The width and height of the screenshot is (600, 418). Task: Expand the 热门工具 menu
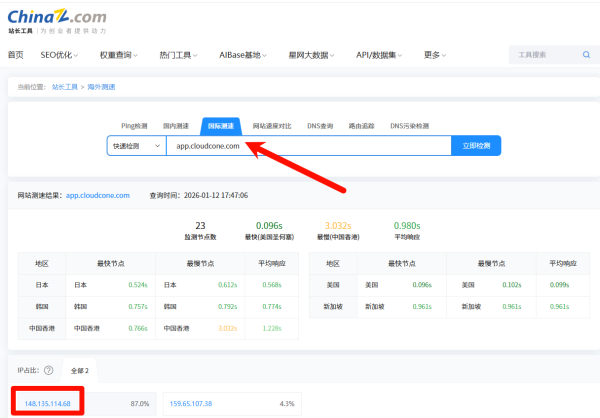pyautogui.click(x=178, y=55)
